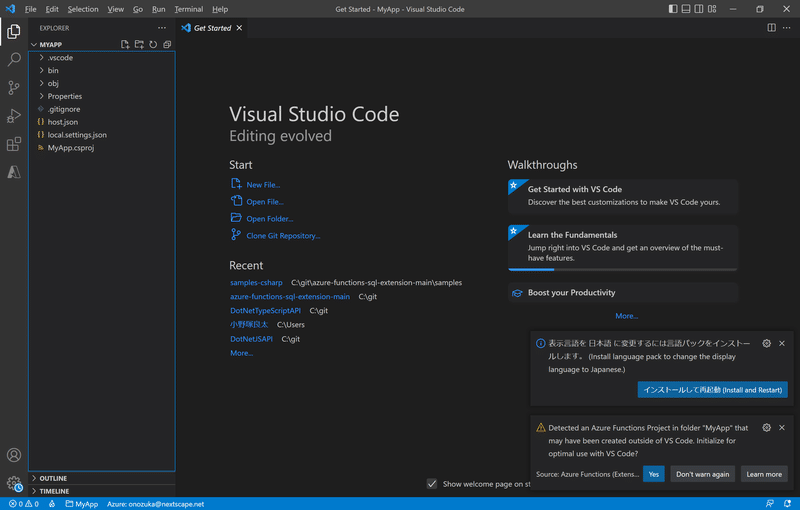Open local.settings.json file
This screenshot has height=510, width=800.
102,135
